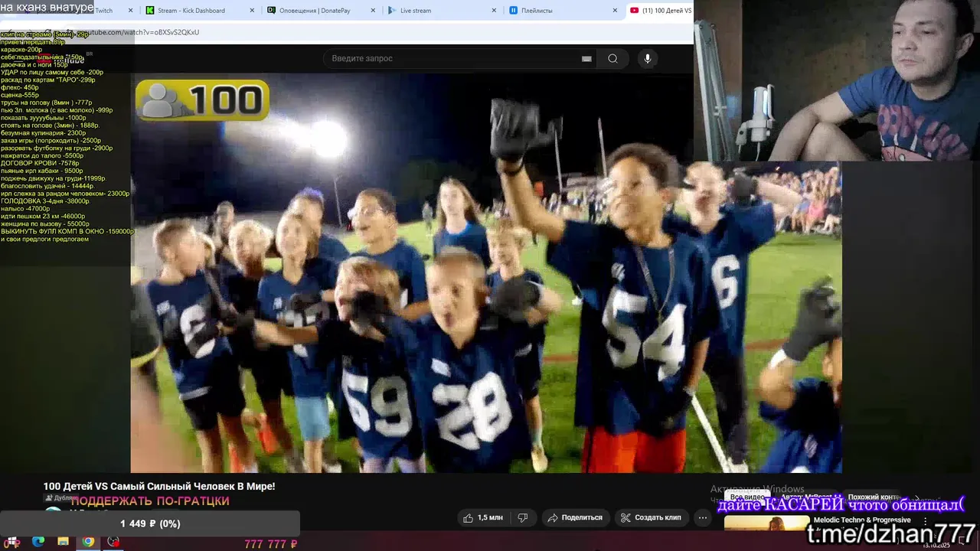Close the Twitch tab
The image size is (980, 551).
[131, 11]
